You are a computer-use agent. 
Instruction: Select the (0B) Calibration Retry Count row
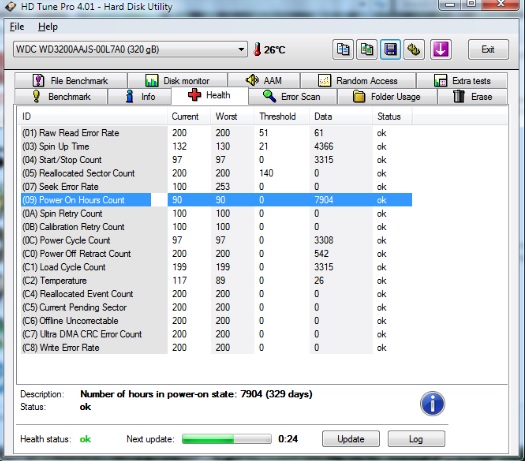pos(216,227)
